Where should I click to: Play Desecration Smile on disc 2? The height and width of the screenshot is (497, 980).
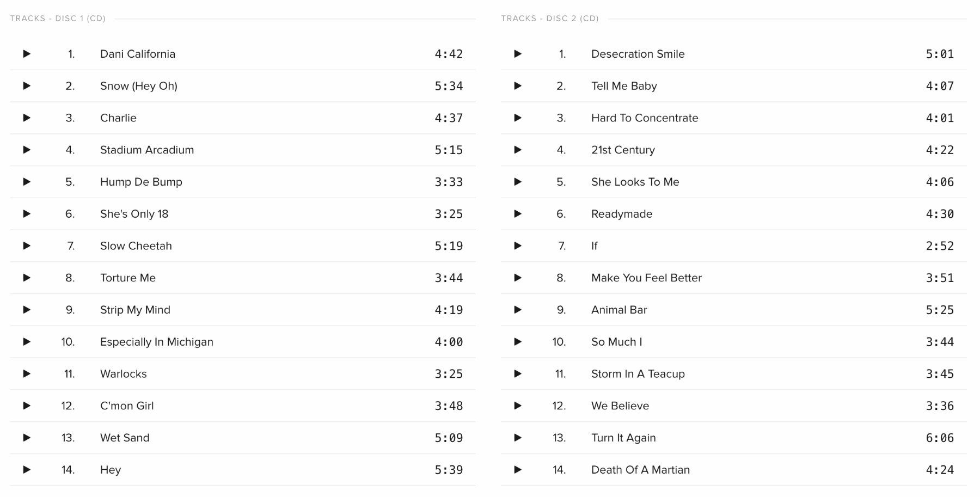pyautogui.click(x=518, y=54)
